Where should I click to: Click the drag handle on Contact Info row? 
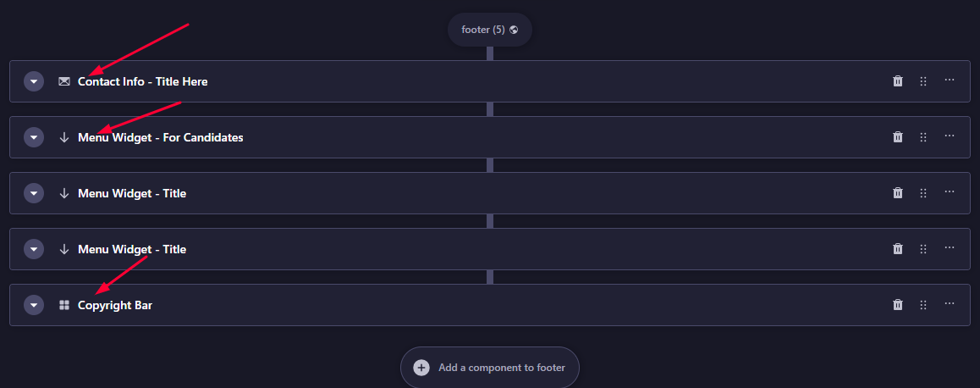pyautogui.click(x=923, y=81)
